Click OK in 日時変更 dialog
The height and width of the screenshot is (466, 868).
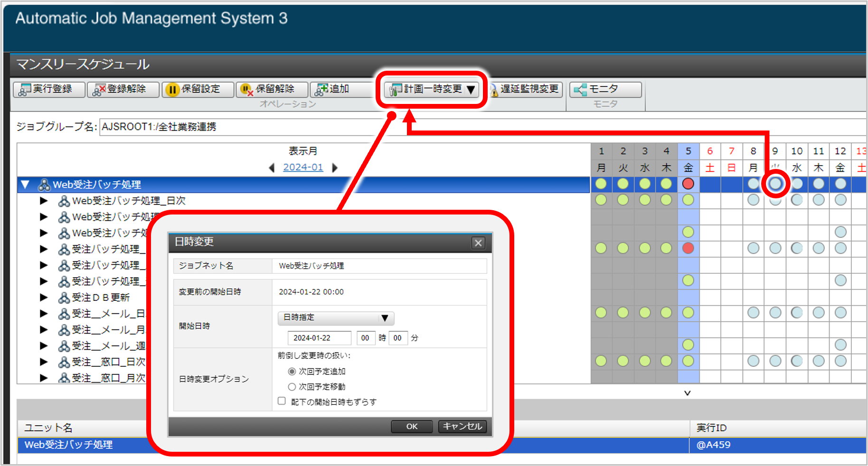pyautogui.click(x=412, y=426)
